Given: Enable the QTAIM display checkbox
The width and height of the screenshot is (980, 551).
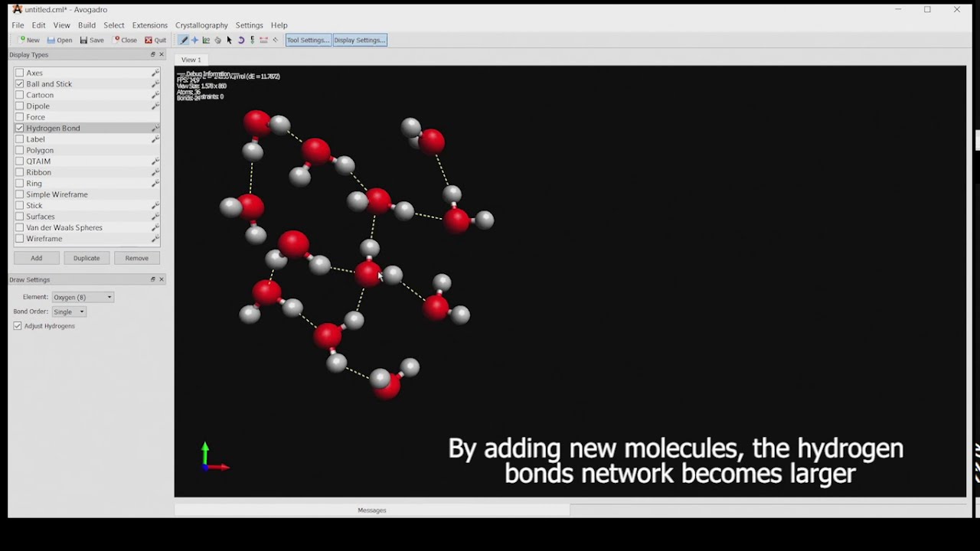Looking at the screenshot, I should [20, 161].
